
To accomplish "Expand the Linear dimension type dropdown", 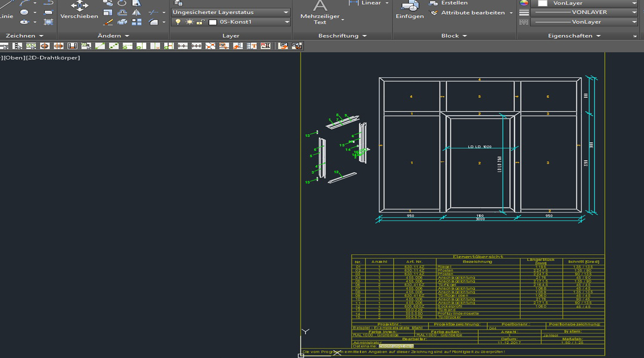I will [387, 3].
